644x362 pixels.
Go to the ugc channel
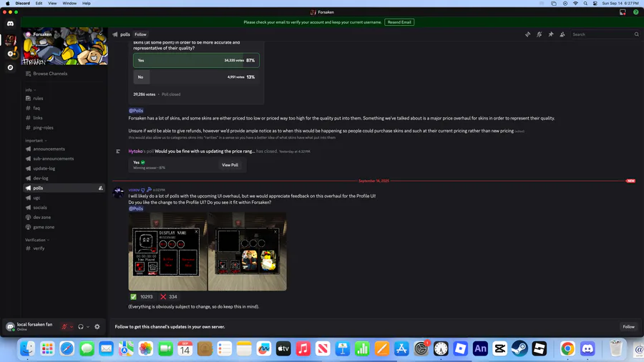coord(64,198)
